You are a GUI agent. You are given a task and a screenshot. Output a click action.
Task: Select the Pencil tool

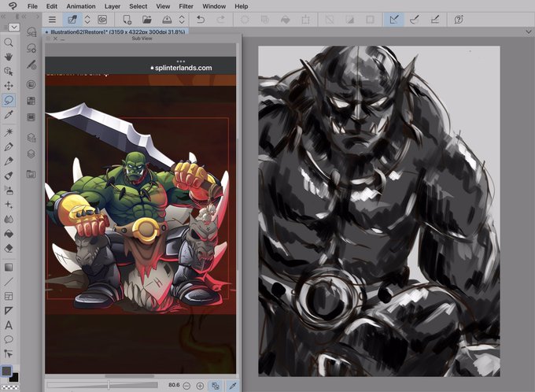tap(9, 161)
